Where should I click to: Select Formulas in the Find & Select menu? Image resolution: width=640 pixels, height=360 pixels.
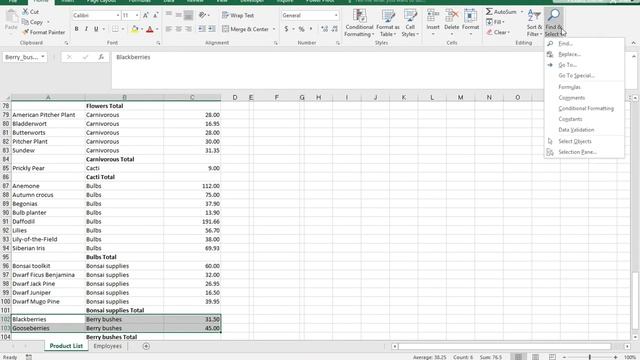(584, 87)
